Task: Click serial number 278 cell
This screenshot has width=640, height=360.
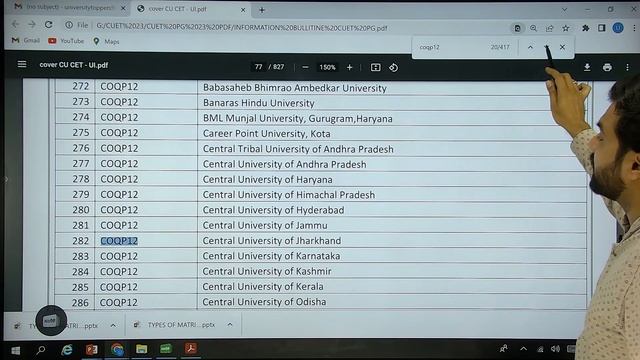Action: click(80, 179)
